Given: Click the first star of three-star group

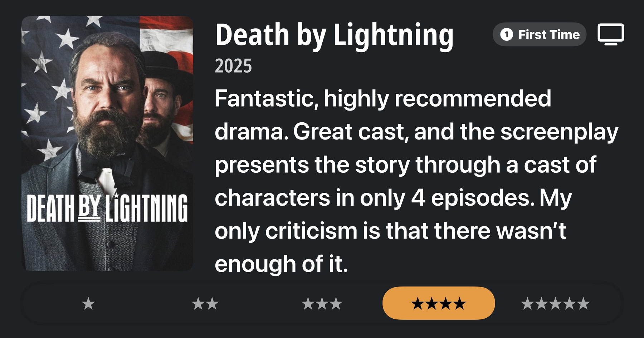Looking at the screenshot, I should coord(308,304).
